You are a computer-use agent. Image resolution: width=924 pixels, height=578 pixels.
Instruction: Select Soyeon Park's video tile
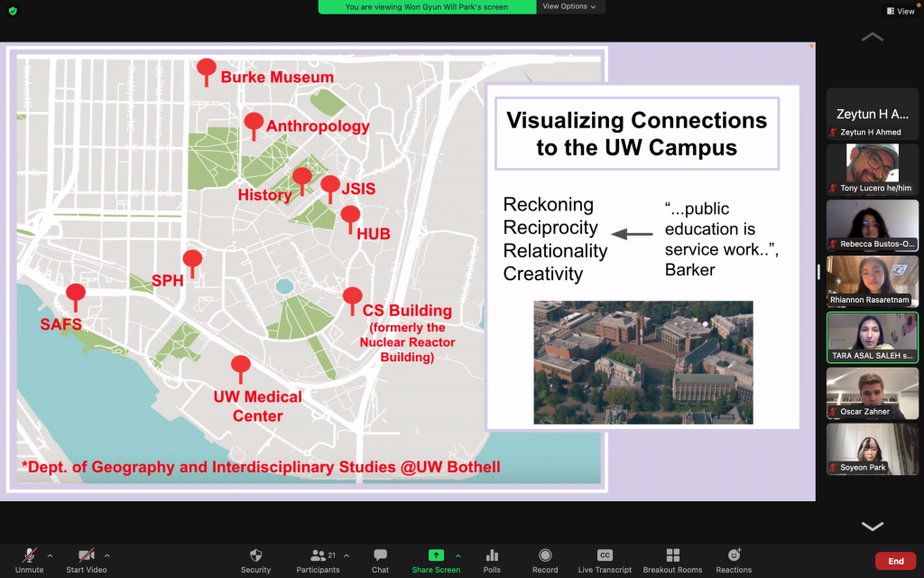(x=873, y=448)
